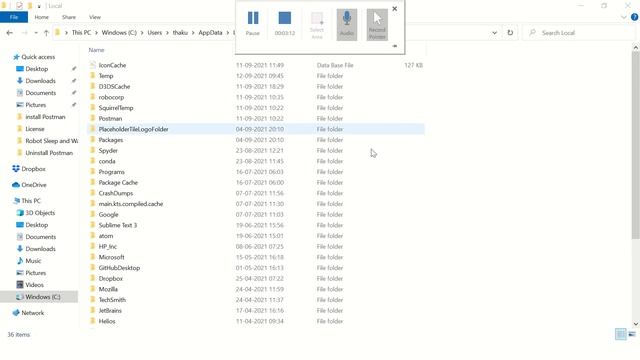The width and height of the screenshot is (640, 360).
Task: Click thaku in the address path
Action: (180, 33)
